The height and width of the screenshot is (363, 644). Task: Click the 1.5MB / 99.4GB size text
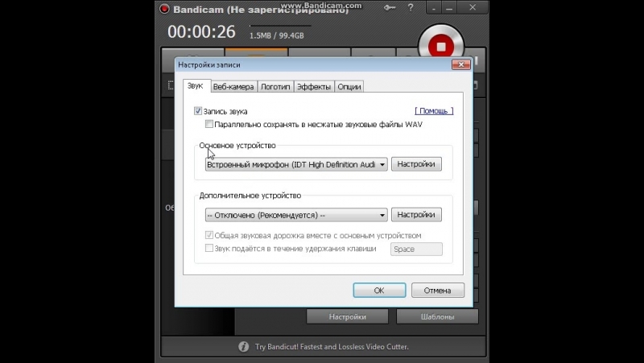[277, 35]
